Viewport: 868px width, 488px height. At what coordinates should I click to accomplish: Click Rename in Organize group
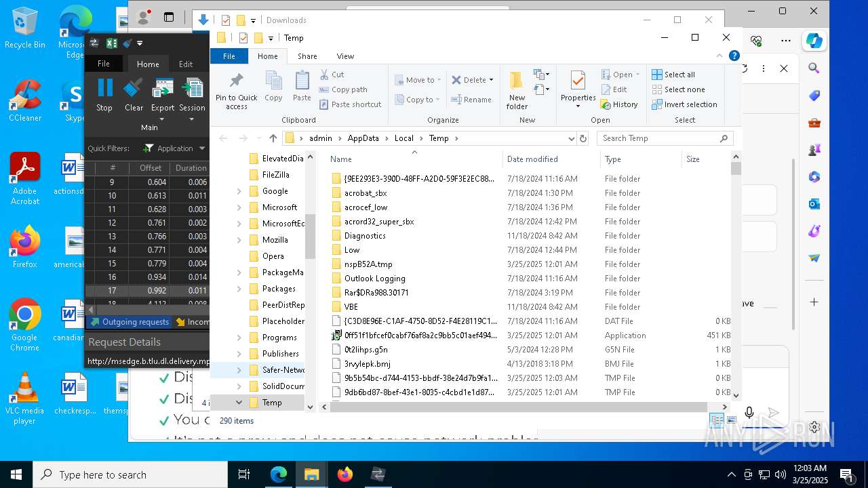tap(472, 100)
